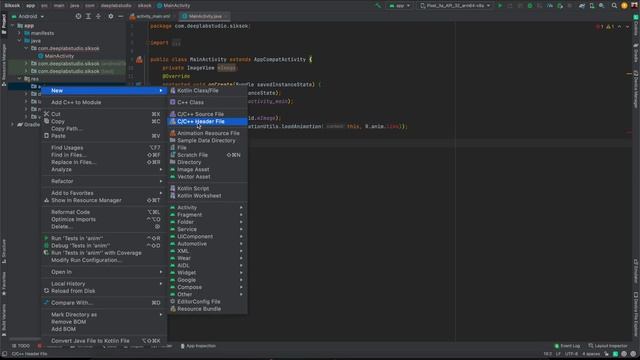Collapse the java folder
The height and width of the screenshot is (360, 640).
coord(19,41)
